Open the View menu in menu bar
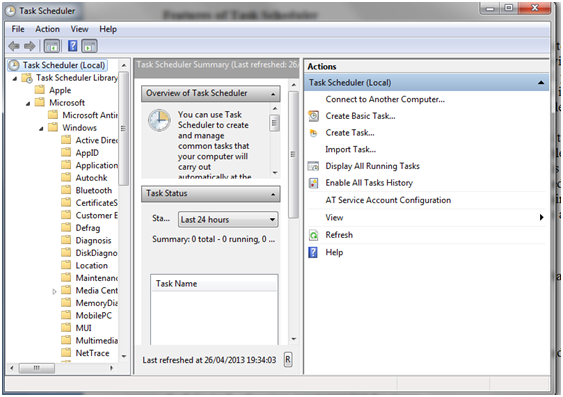563x397 pixels. tap(79, 29)
